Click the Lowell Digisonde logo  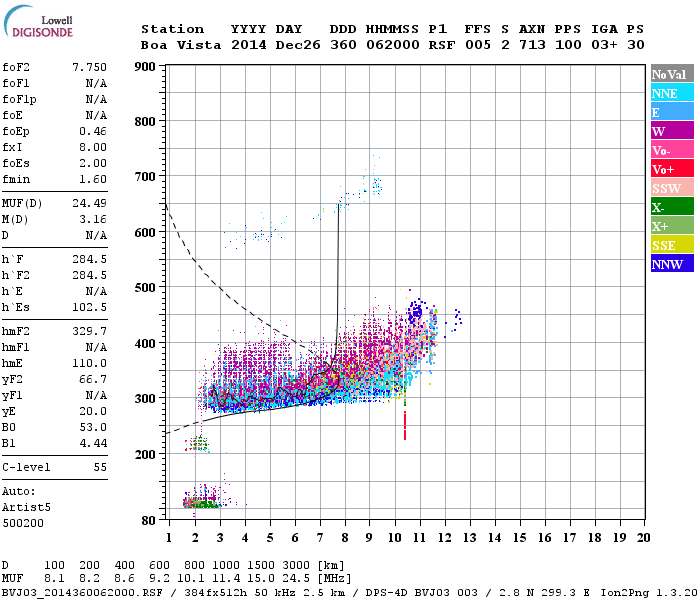pyautogui.click(x=38, y=21)
